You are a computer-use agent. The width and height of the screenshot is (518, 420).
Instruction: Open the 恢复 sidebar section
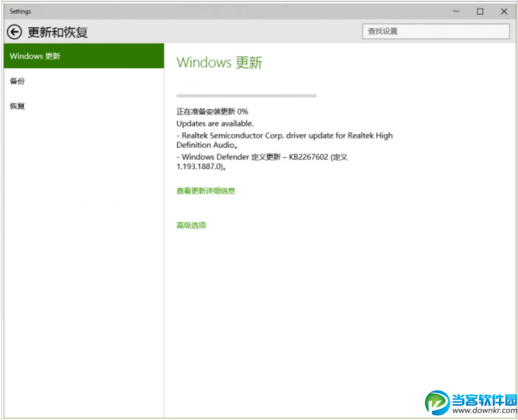(x=17, y=106)
